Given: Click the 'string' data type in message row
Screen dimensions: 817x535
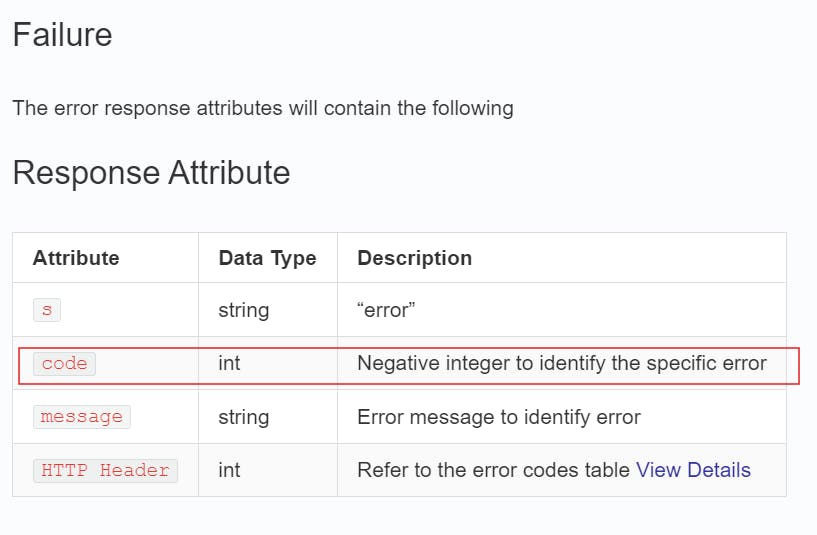Looking at the screenshot, I should 243,417.
